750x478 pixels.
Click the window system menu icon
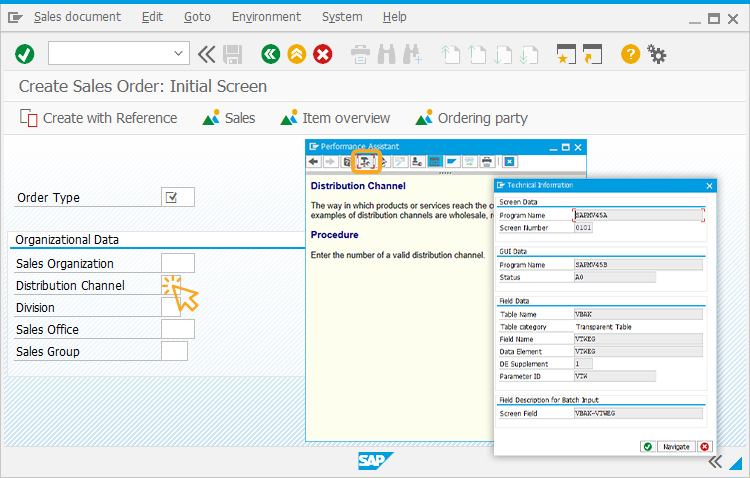click(15, 18)
